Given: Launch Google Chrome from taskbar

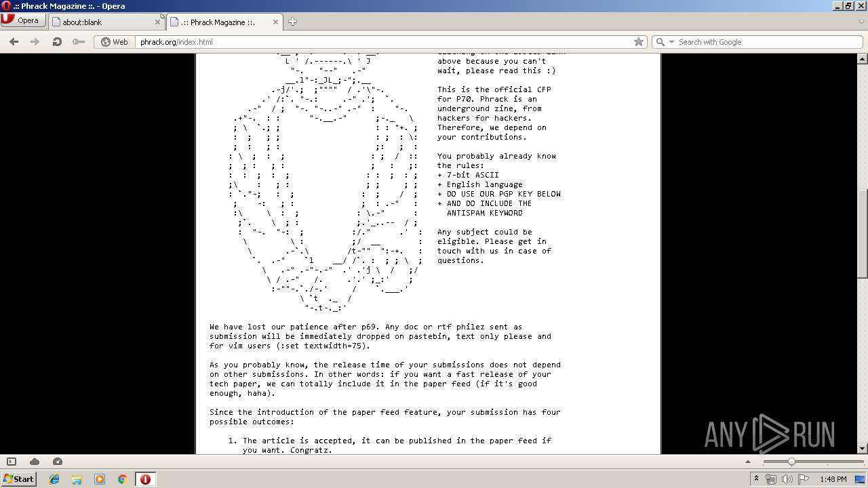Looking at the screenshot, I should (122, 479).
